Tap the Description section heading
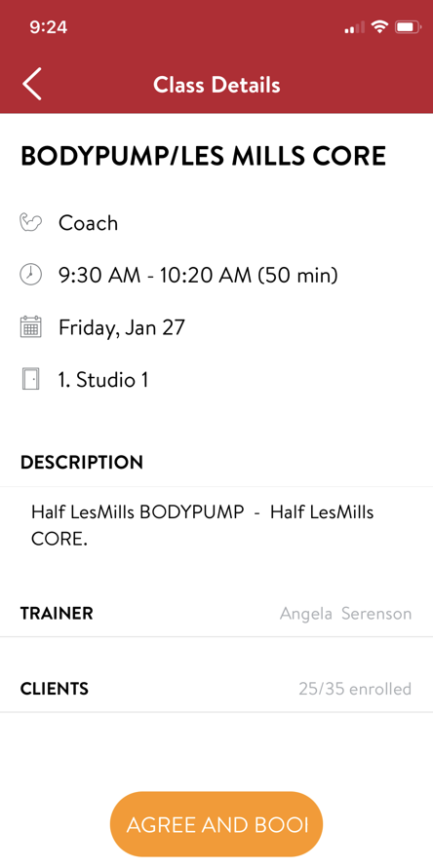The image size is (433, 868). 82,462
